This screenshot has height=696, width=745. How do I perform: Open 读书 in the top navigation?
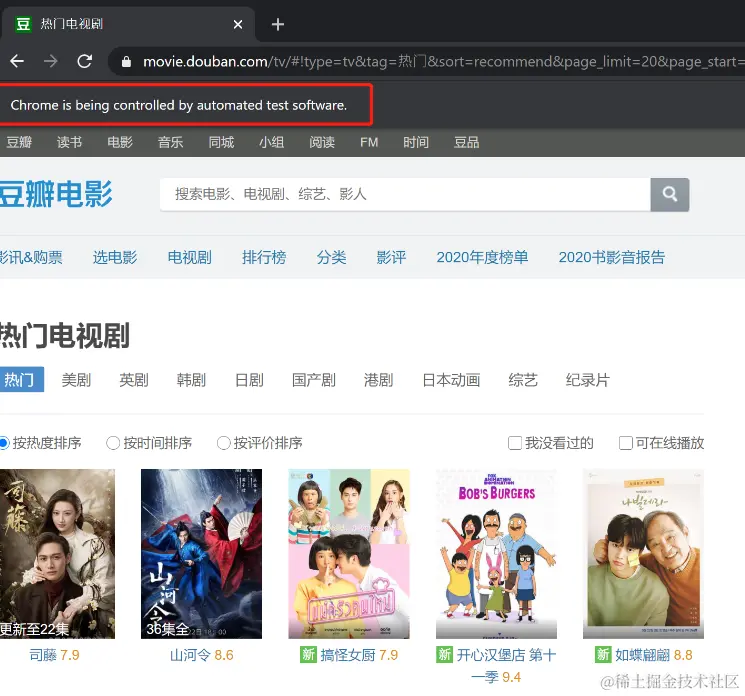click(x=69, y=142)
